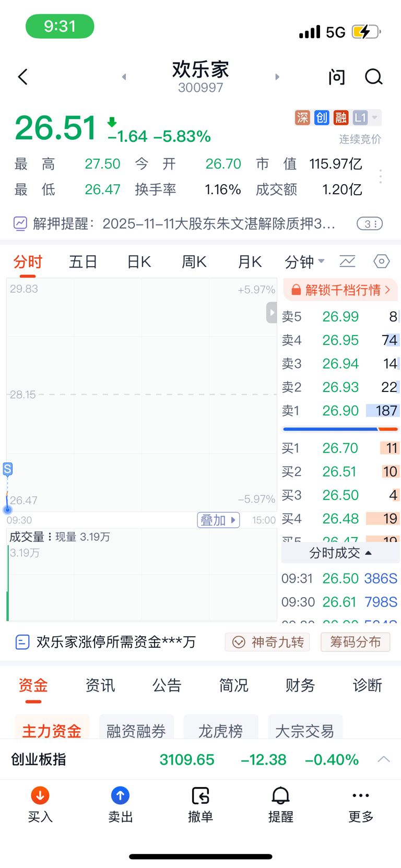Select the 买2 26.51 order row
401x868 pixels.
pyautogui.click(x=340, y=471)
